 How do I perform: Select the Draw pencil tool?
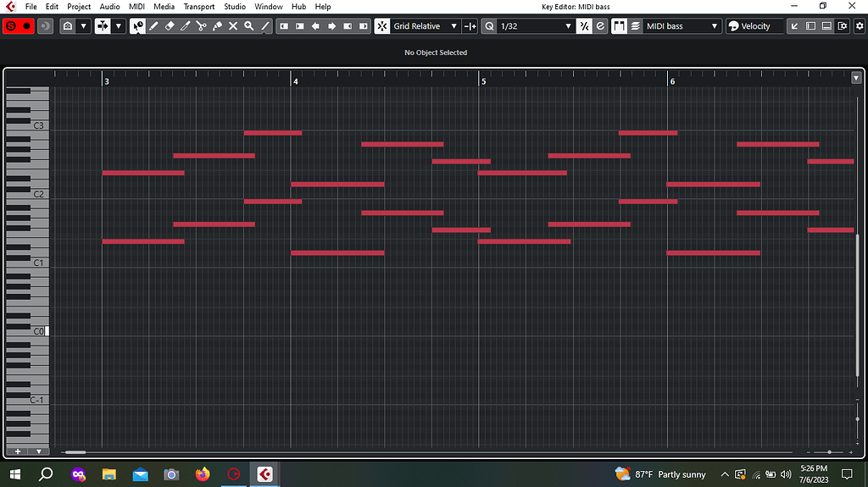pos(153,26)
